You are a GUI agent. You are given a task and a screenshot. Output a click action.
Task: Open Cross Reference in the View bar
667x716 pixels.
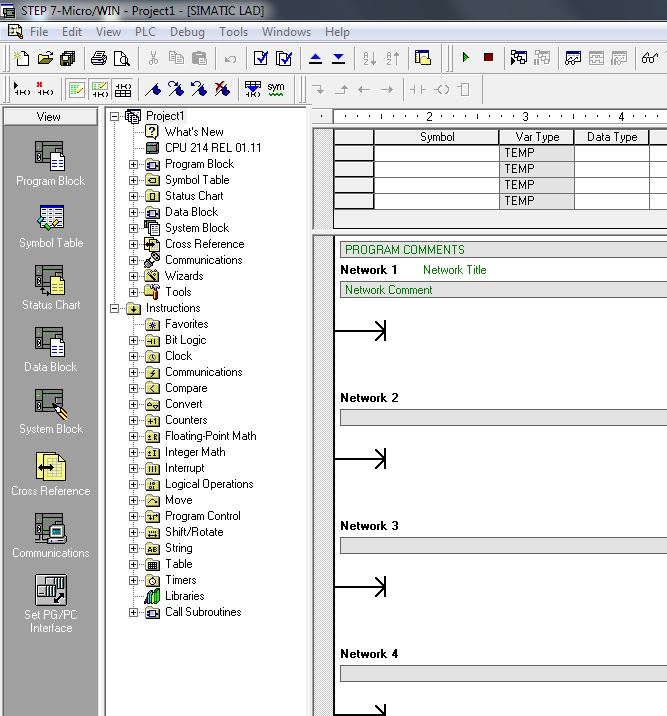50,474
